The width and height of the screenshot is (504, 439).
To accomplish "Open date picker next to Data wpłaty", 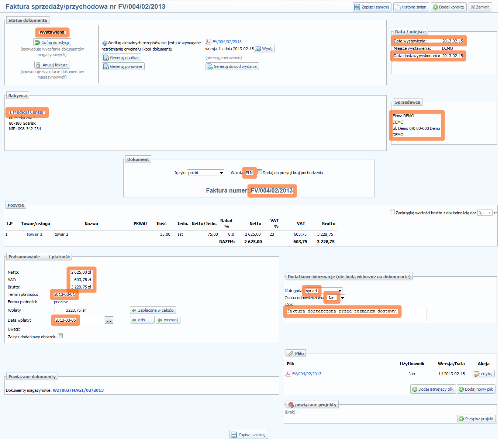I will coord(109,320).
